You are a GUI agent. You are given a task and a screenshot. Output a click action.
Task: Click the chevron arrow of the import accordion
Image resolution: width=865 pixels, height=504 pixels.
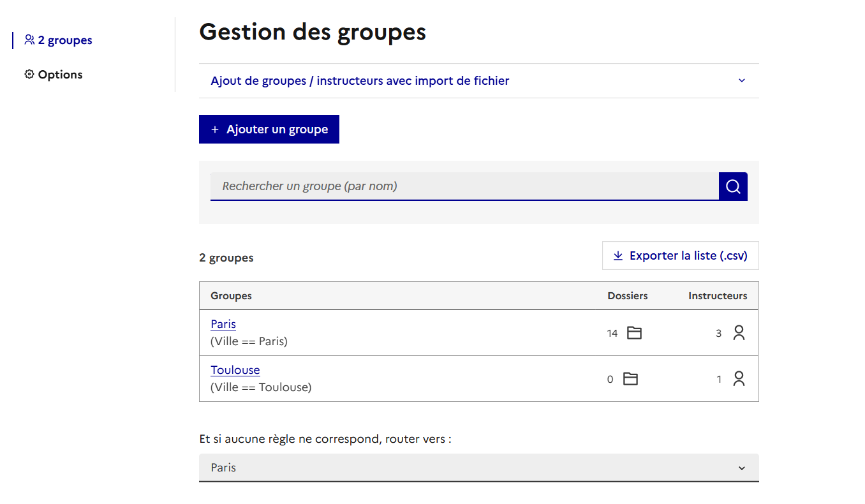(741, 81)
